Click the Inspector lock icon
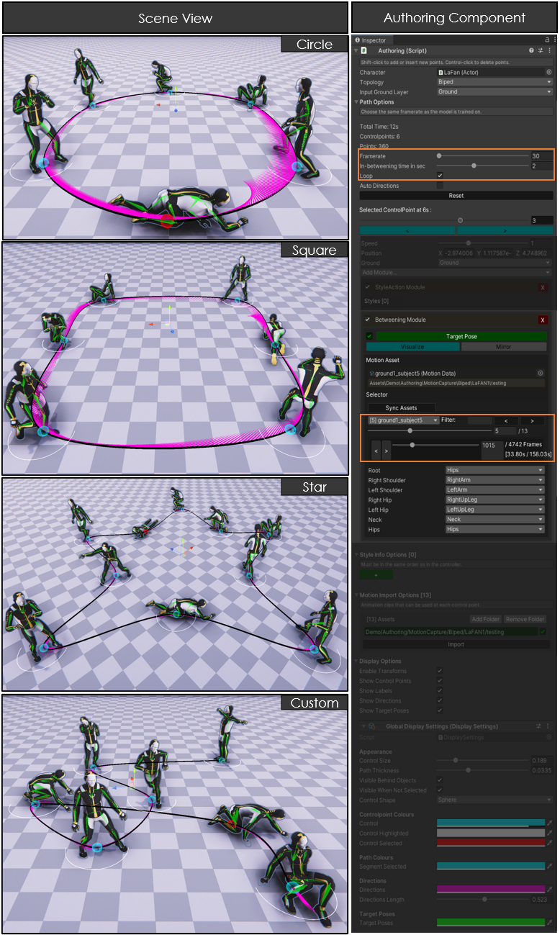Screen dimensions: 560x935 pos(546,40)
